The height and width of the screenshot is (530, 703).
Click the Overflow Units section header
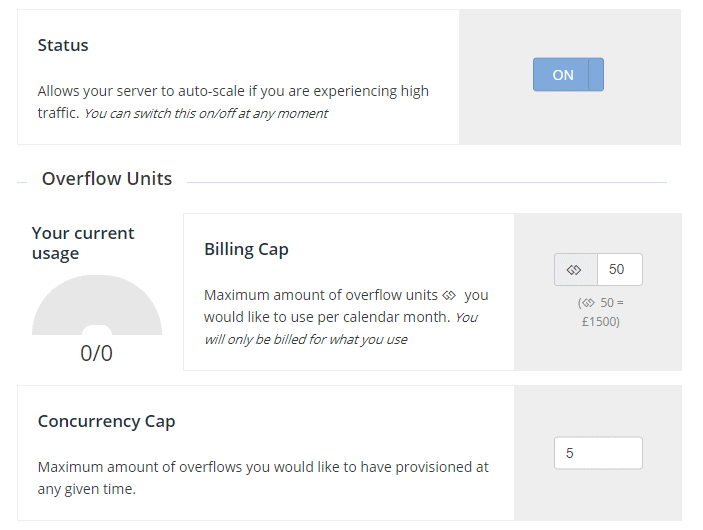tap(107, 178)
